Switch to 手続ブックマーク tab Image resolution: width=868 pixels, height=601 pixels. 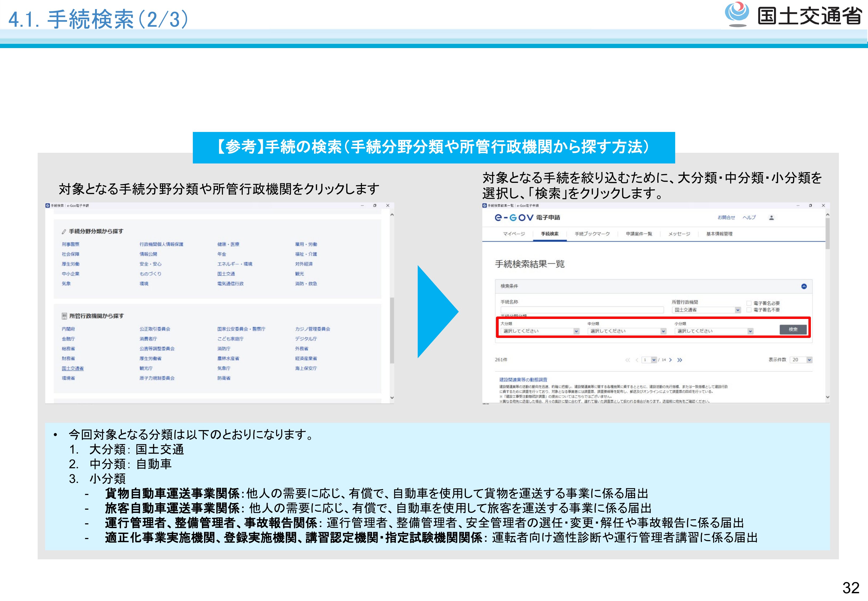point(592,234)
